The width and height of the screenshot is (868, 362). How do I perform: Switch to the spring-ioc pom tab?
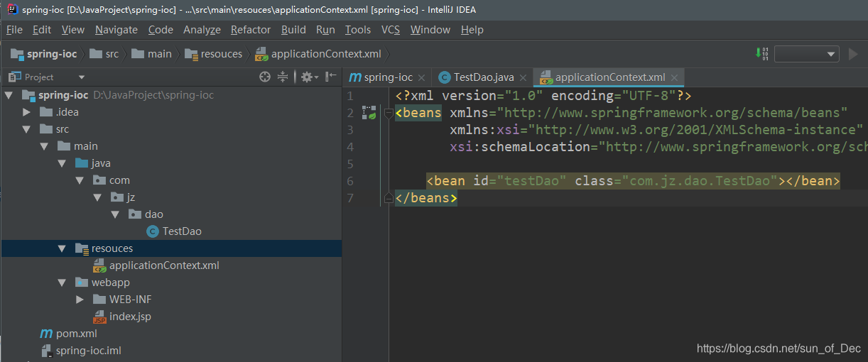(388, 77)
